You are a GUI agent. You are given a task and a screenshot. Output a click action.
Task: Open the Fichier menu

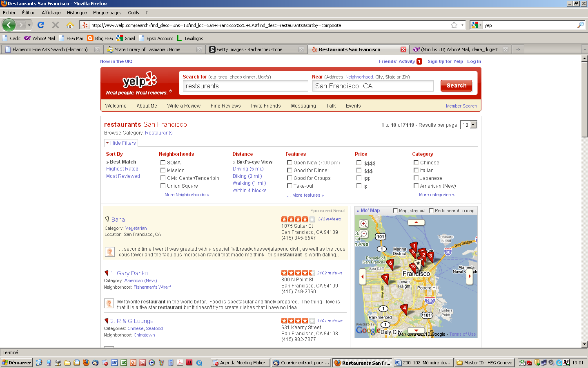[9, 13]
